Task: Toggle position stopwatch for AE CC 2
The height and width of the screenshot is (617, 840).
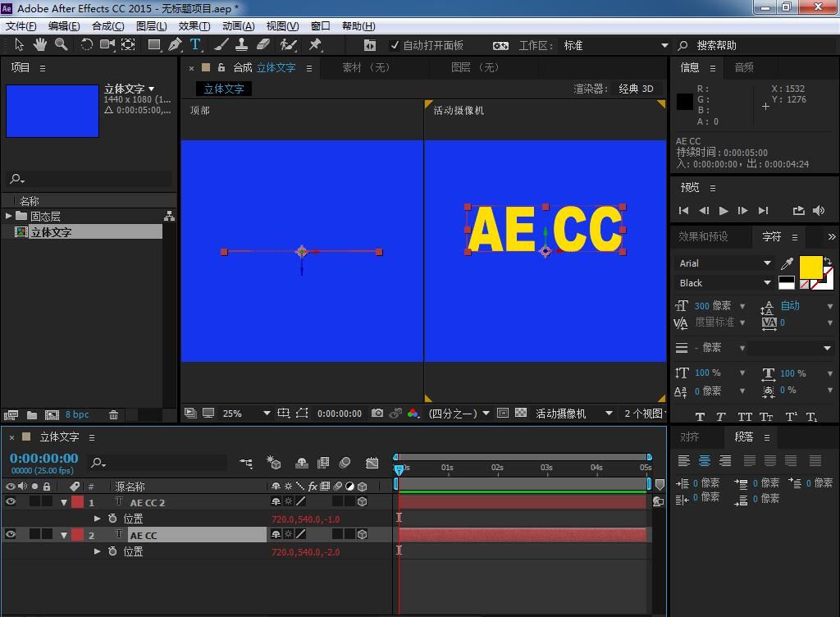Action: point(112,519)
